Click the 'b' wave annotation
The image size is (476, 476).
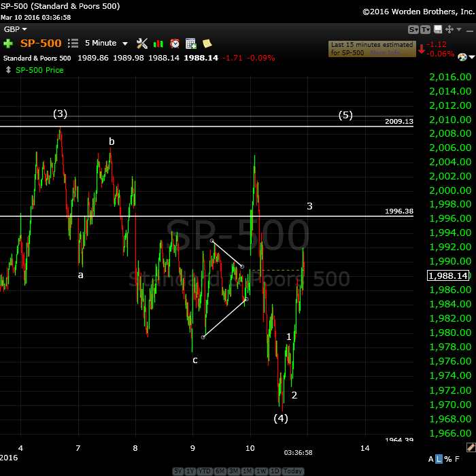112,141
